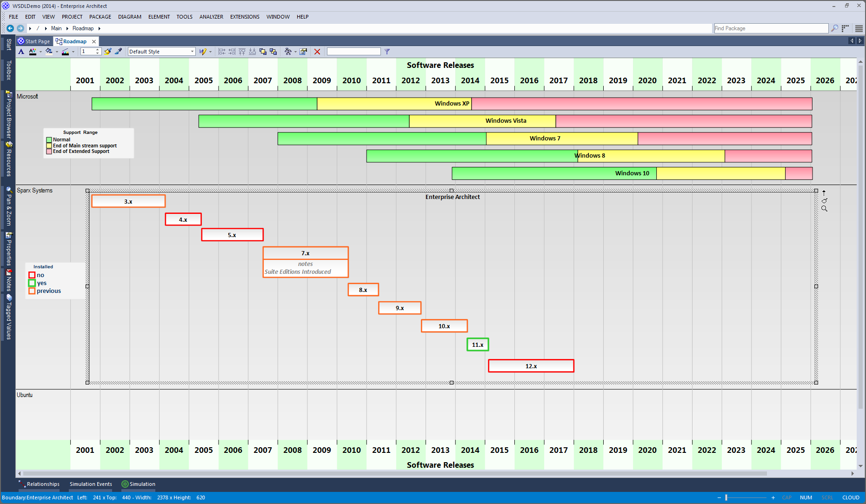Open the fill color dropdown arrow
Viewport: 866px width, 504px height.
click(x=57, y=52)
